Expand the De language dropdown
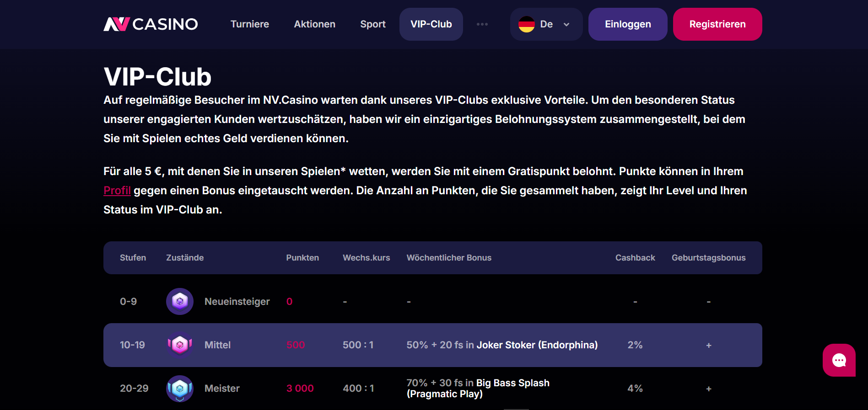The width and height of the screenshot is (868, 410). [x=546, y=24]
